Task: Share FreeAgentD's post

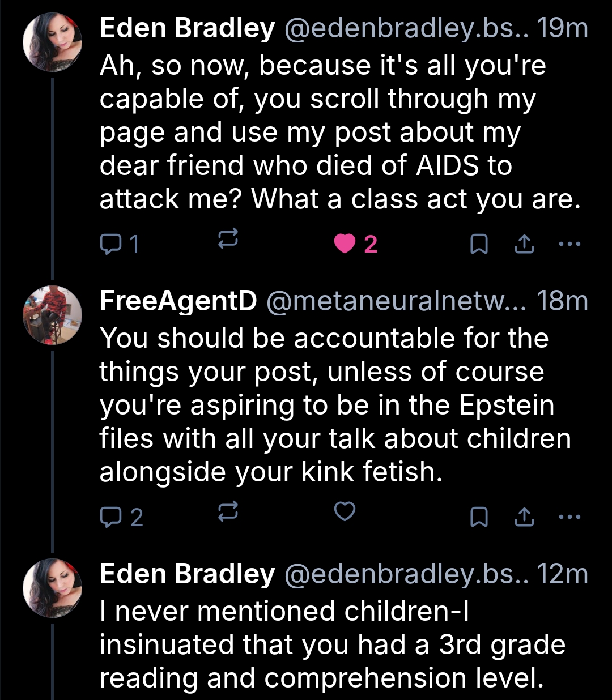Action: pos(524,517)
